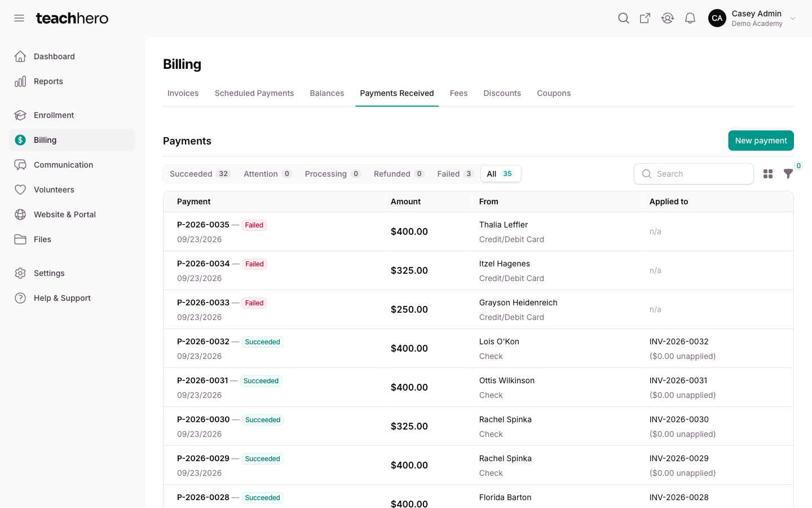Click the Help & Support question icon
812x508 pixels.
click(20, 298)
